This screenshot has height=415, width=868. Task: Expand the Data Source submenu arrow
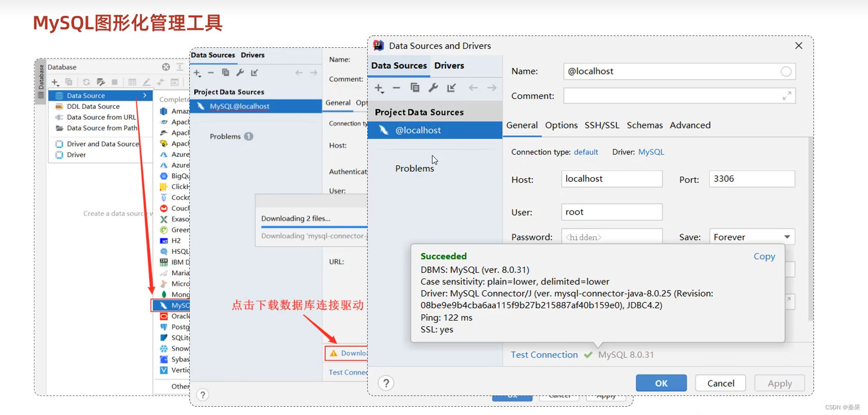coord(145,96)
